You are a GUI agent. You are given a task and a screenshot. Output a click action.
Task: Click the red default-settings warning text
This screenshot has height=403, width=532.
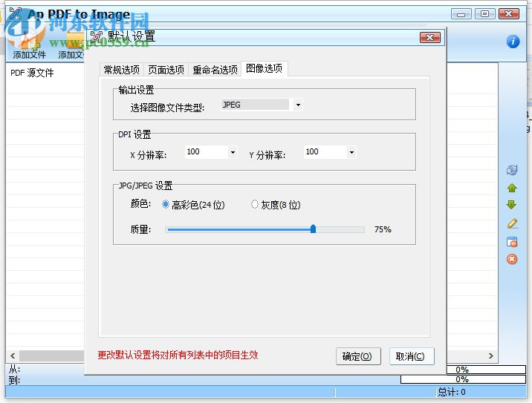pos(178,355)
